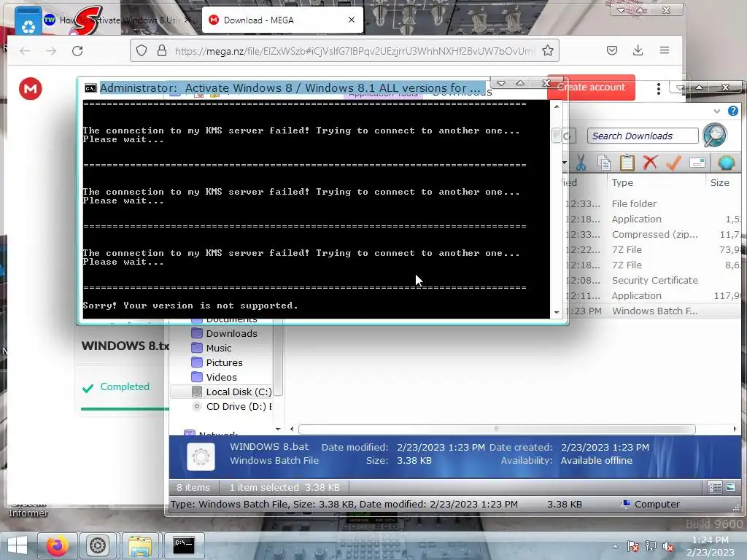Click the muted volume tray icon
This screenshot has width=747, height=560.
[668, 546]
